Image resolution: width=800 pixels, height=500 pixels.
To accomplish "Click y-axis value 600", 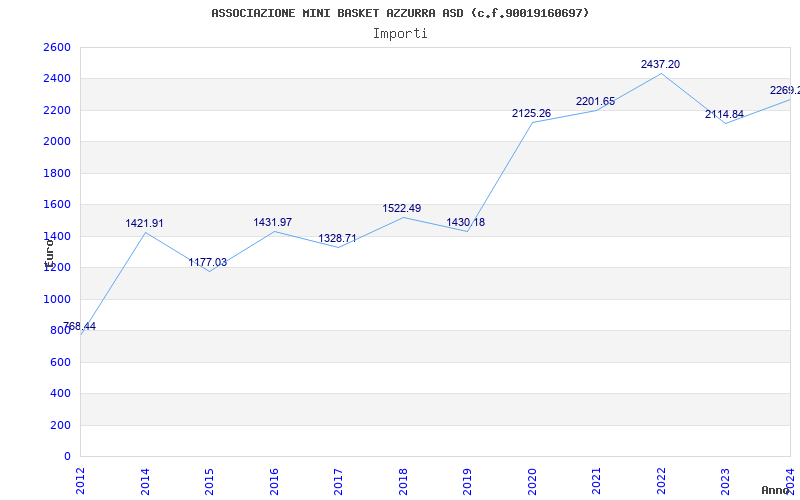I will tap(60, 362).
